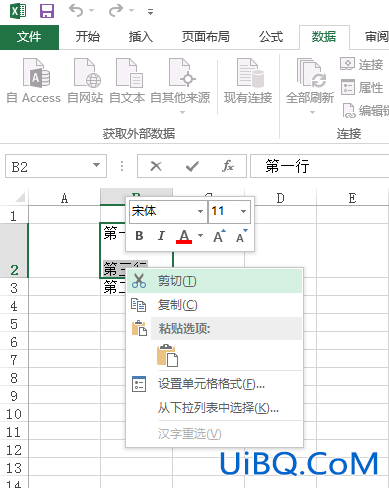Viewport: 389px width, 488px height.
Task: Select row 8 header
Action: click(x=14, y=377)
